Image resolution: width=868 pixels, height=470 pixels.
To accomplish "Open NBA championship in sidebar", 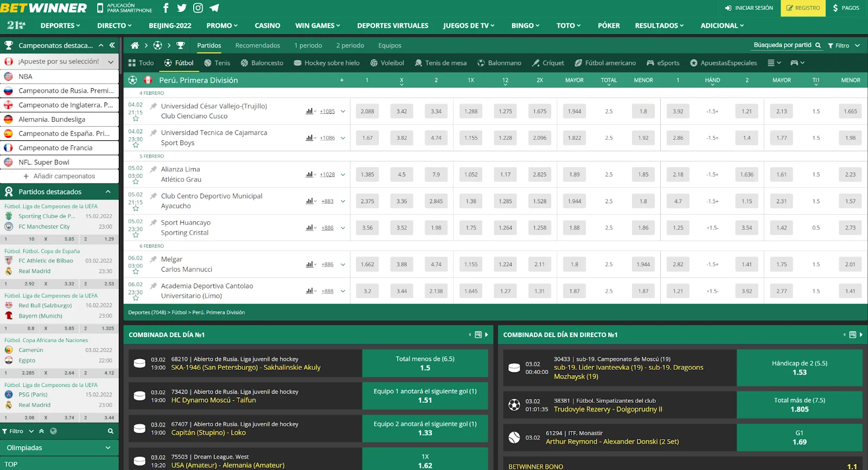I will point(59,76).
